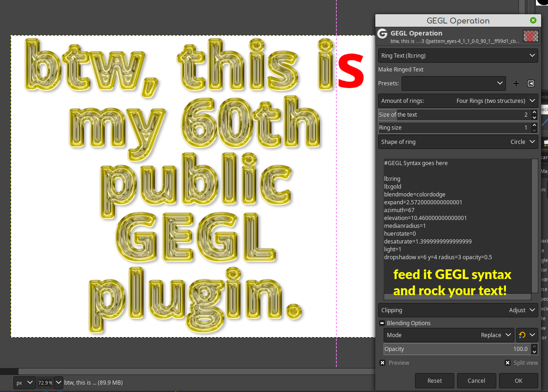Image resolution: width=548 pixels, height=392 pixels.
Task: Click the canvas horizontal scrollbar
Action: pos(196,371)
